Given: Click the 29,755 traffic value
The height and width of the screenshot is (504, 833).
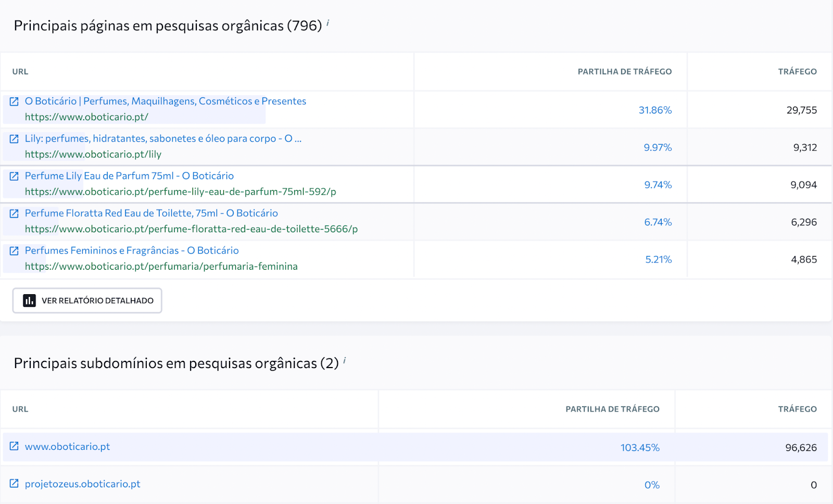Looking at the screenshot, I should coord(802,110).
